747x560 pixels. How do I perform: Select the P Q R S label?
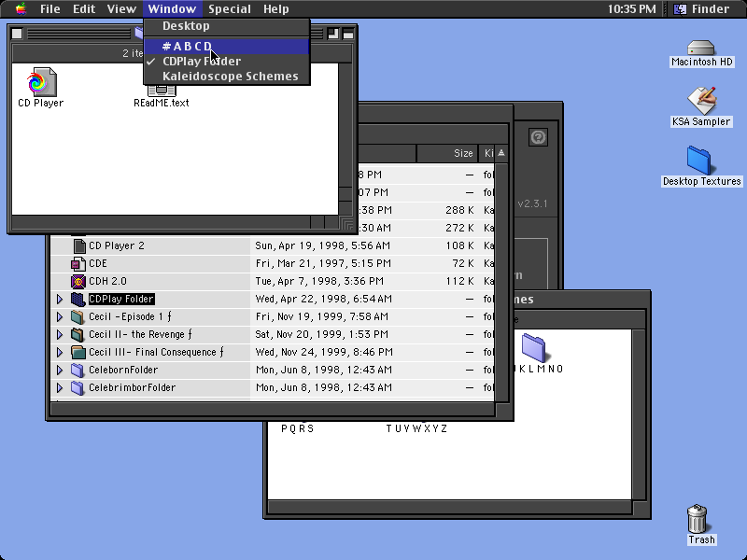(297, 428)
